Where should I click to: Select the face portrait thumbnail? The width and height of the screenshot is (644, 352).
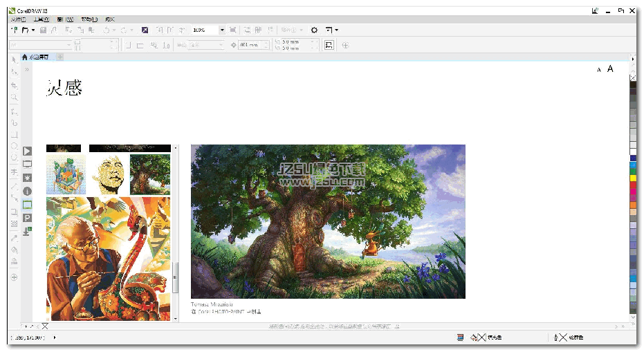(x=108, y=174)
